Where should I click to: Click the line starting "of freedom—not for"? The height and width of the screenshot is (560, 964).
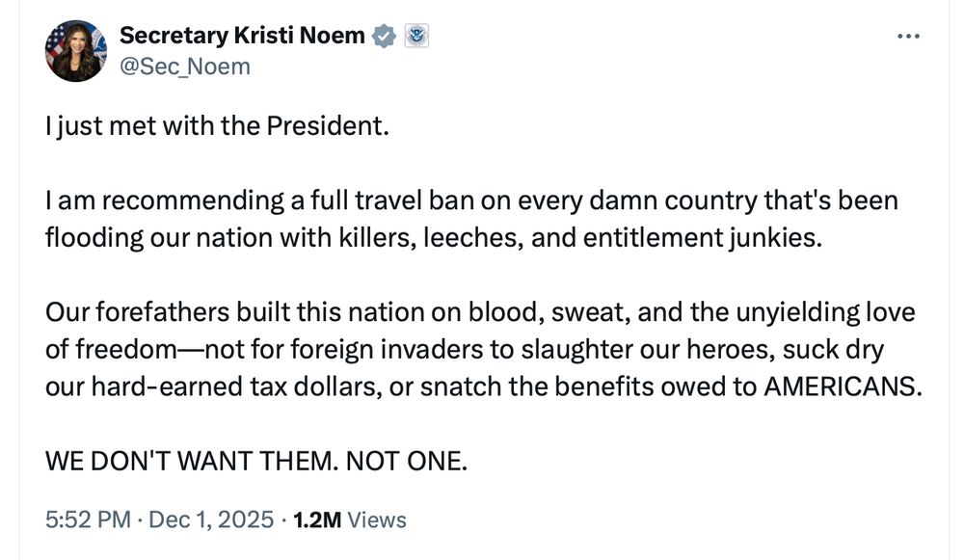pyautogui.click(x=465, y=349)
